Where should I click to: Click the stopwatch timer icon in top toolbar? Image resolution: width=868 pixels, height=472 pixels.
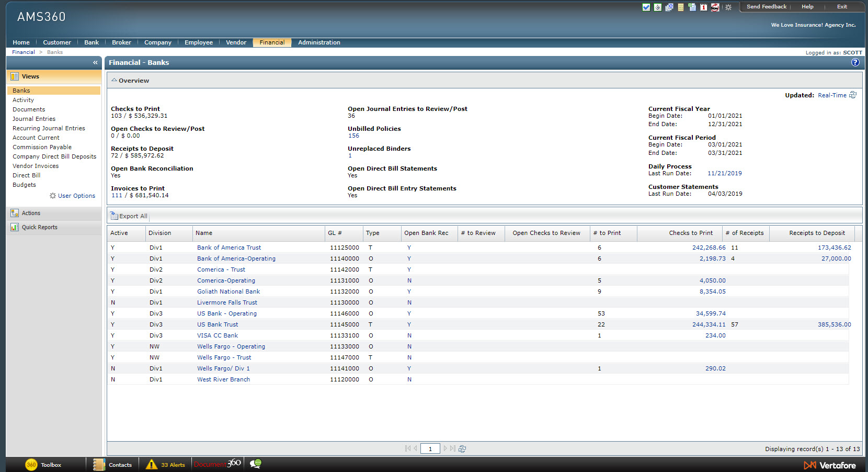658,7
